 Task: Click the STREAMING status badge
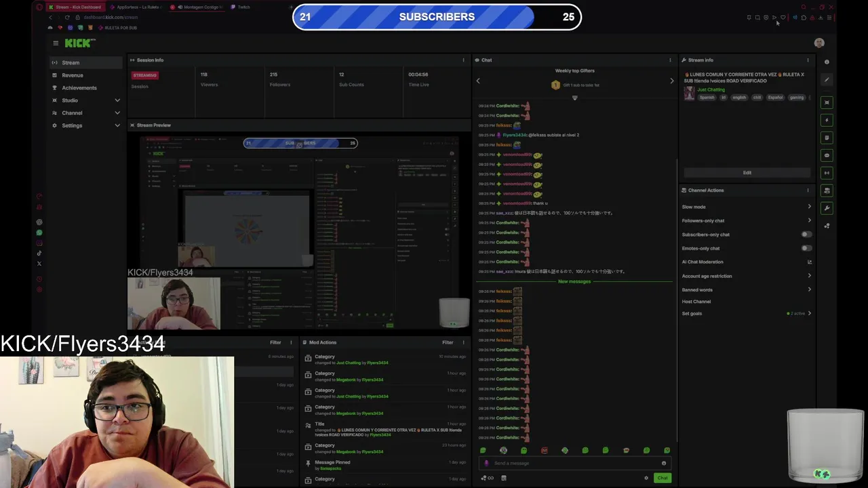(144, 75)
